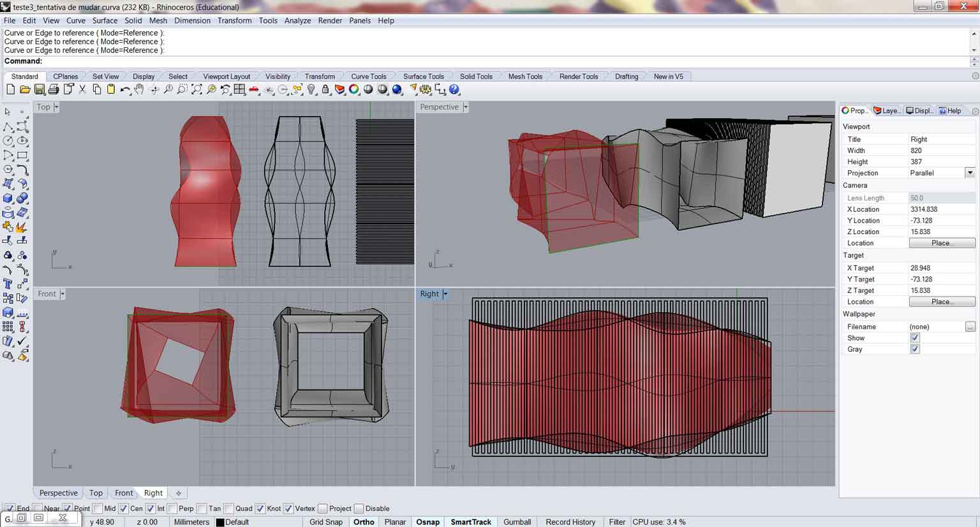The width and height of the screenshot is (980, 527).
Task: Open the Perspective viewport menu arrow
Action: (x=466, y=107)
